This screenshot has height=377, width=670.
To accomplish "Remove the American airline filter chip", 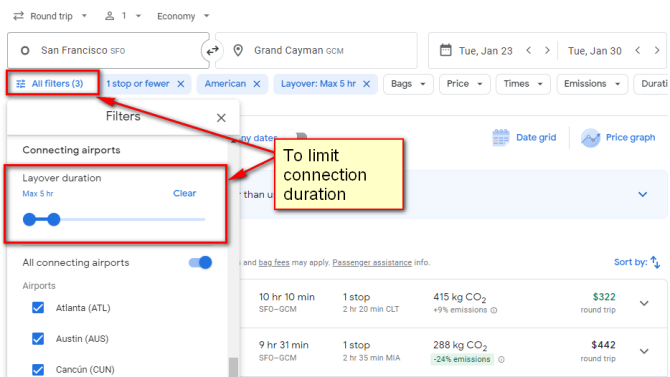I will [257, 84].
